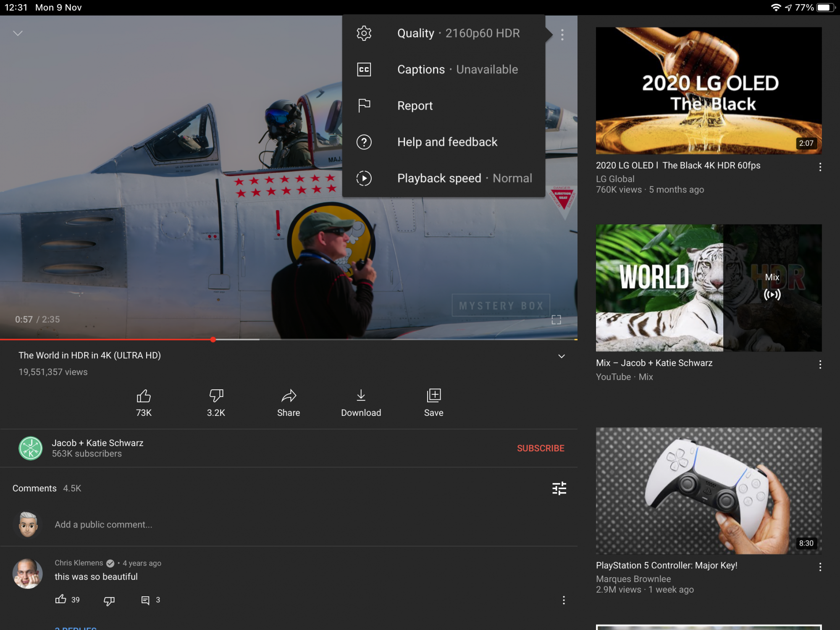Viewport: 840px width, 630px height.
Task: Tap the Download icon under the video
Action: click(361, 396)
